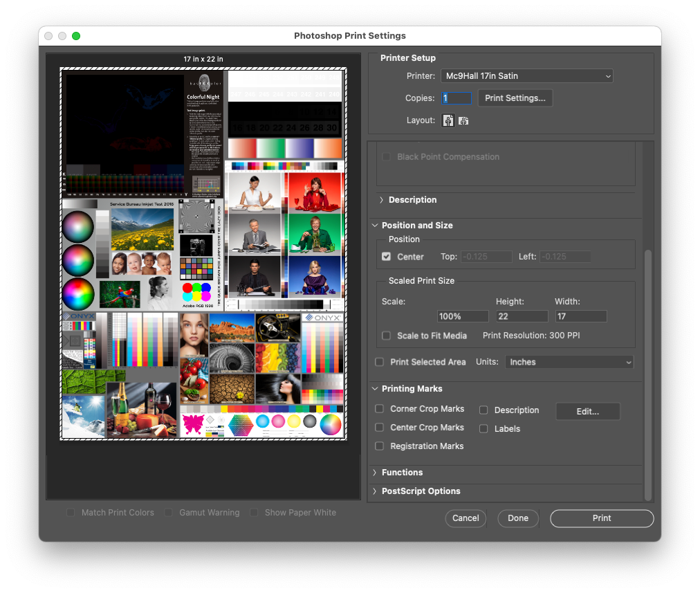Click the Print button
Viewport: 700px width, 593px height.
(x=601, y=518)
